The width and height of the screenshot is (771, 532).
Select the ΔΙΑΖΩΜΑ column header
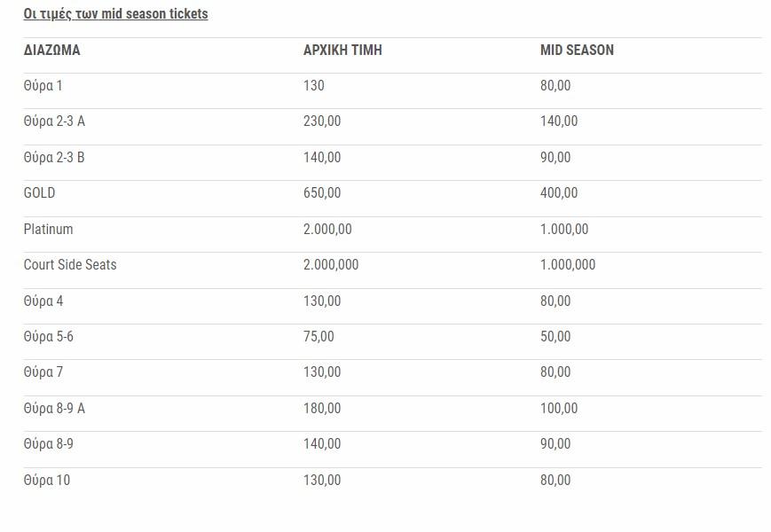51,51
